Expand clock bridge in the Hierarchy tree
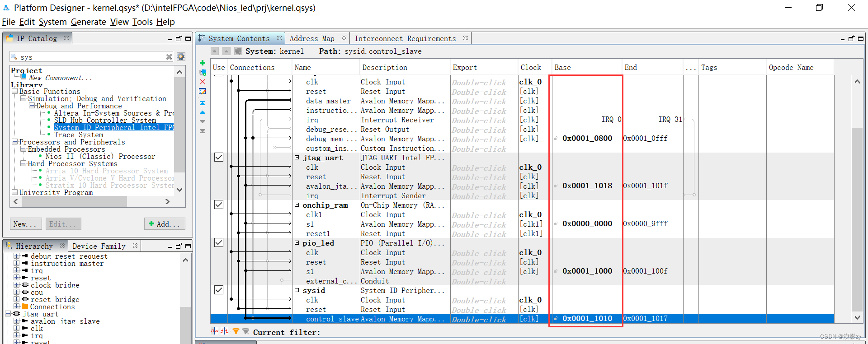Viewport: 868px width, 344px height. [x=17, y=285]
